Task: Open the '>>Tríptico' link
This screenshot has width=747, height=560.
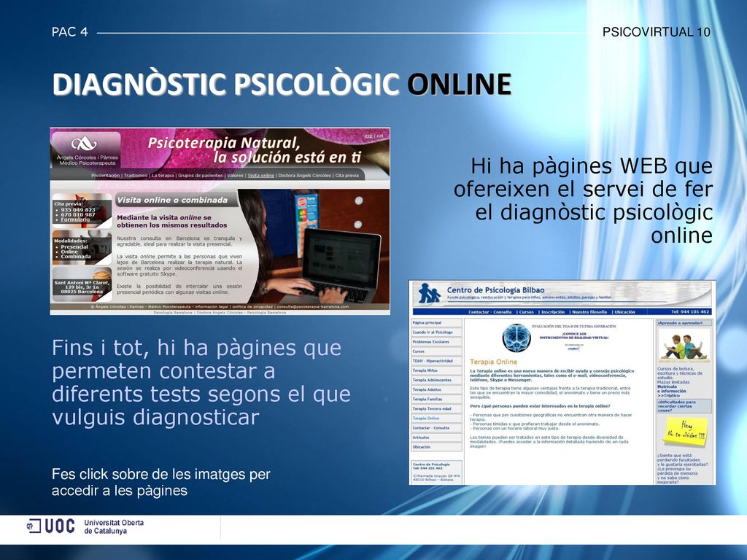Action: point(668,396)
